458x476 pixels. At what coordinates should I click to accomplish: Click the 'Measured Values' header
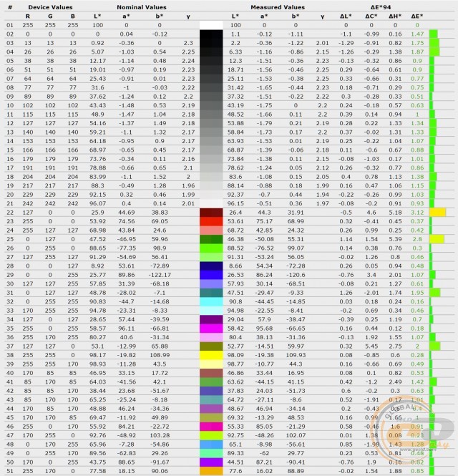[x=278, y=7]
